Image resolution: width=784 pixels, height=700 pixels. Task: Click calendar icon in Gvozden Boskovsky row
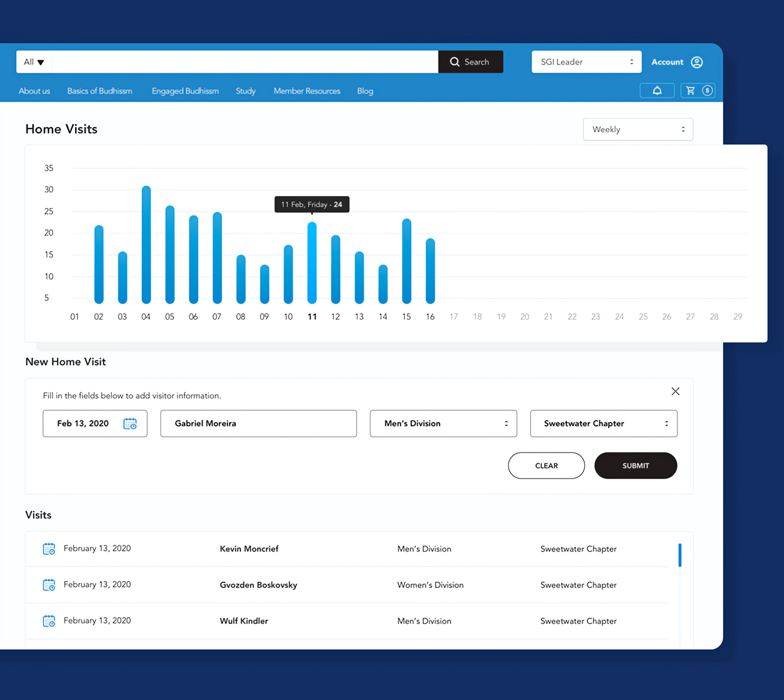(x=49, y=585)
